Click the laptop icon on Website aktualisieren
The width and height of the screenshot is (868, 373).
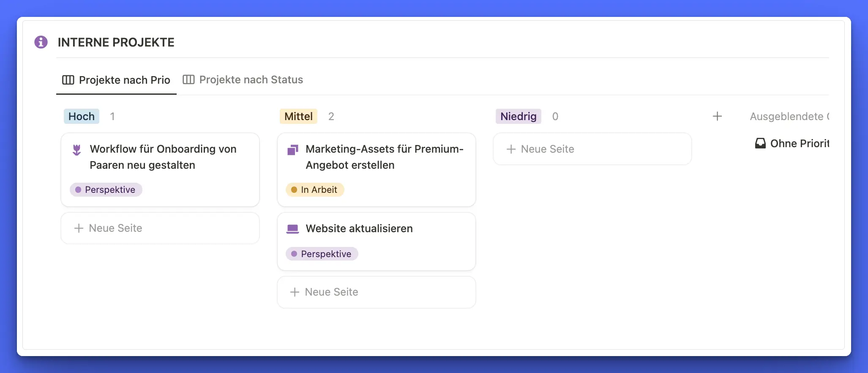292,229
